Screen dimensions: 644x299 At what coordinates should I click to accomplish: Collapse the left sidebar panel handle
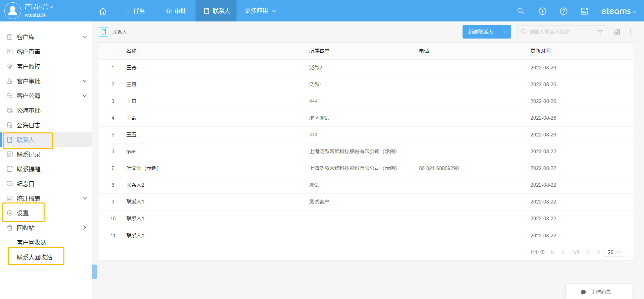(95, 272)
